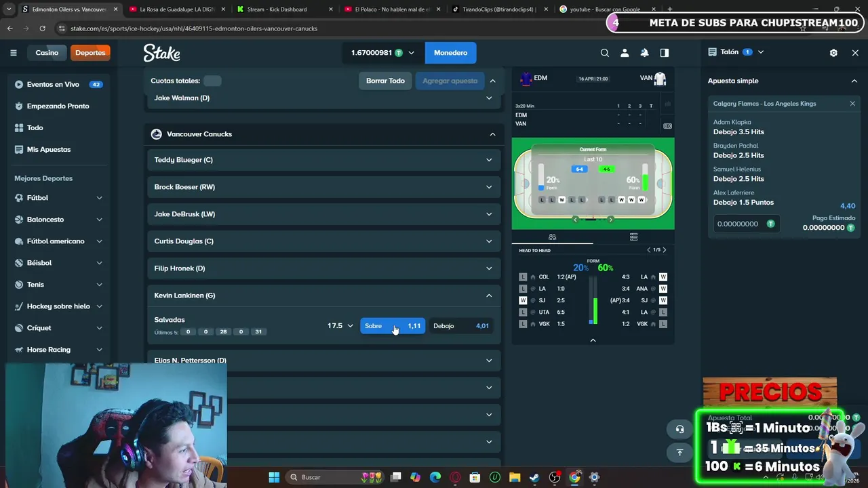This screenshot has width=868, height=488.
Task: Open bet slip settings gear
Action: coord(833,52)
